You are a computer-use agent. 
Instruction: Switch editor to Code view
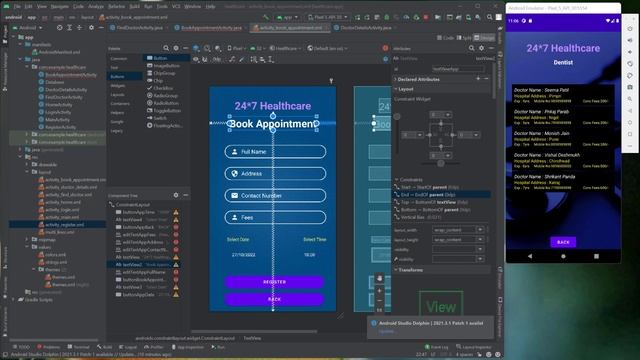point(445,38)
